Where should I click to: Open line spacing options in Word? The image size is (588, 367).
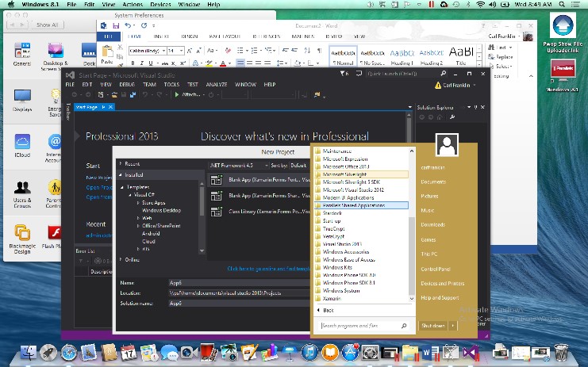[280, 63]
